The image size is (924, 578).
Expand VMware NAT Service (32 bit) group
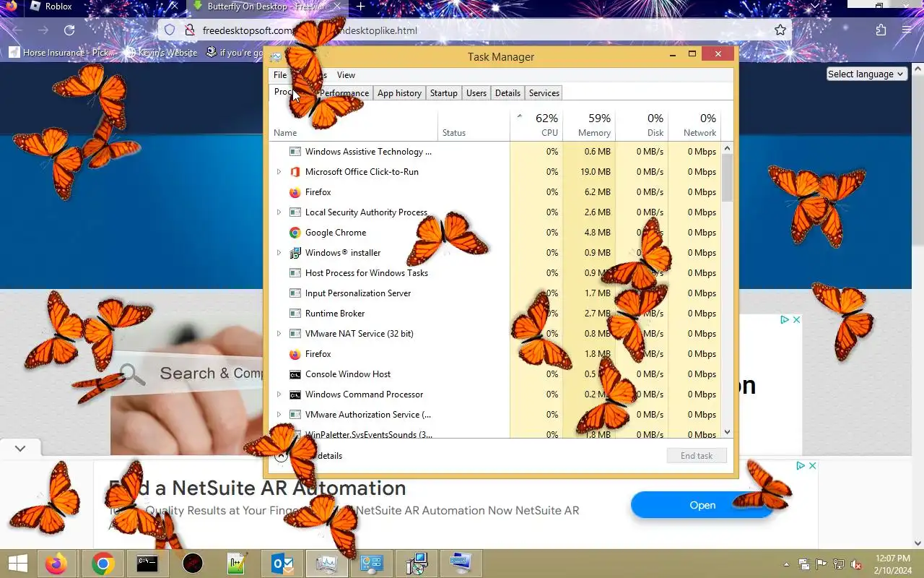[x=279, y=334]
